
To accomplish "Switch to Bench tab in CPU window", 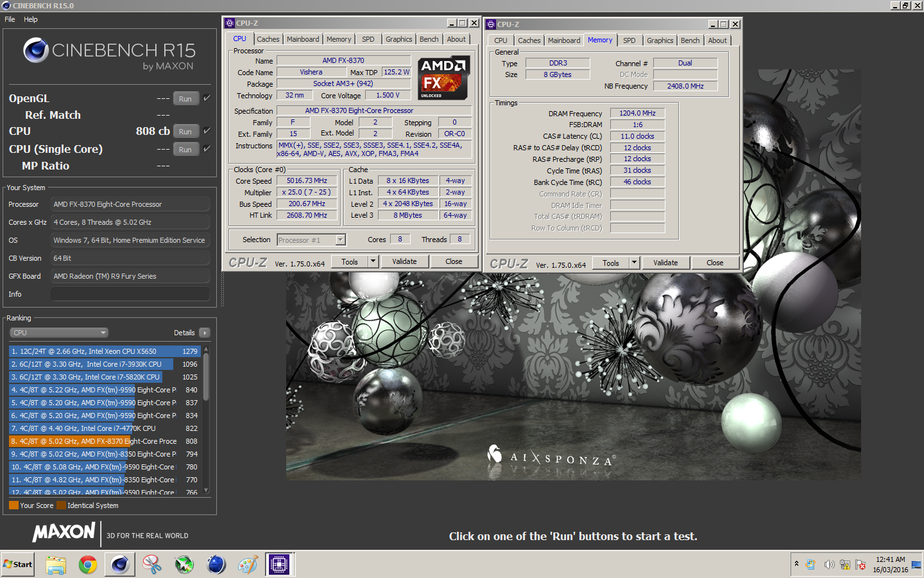I will pyautogui.click(x=429, y=39).
